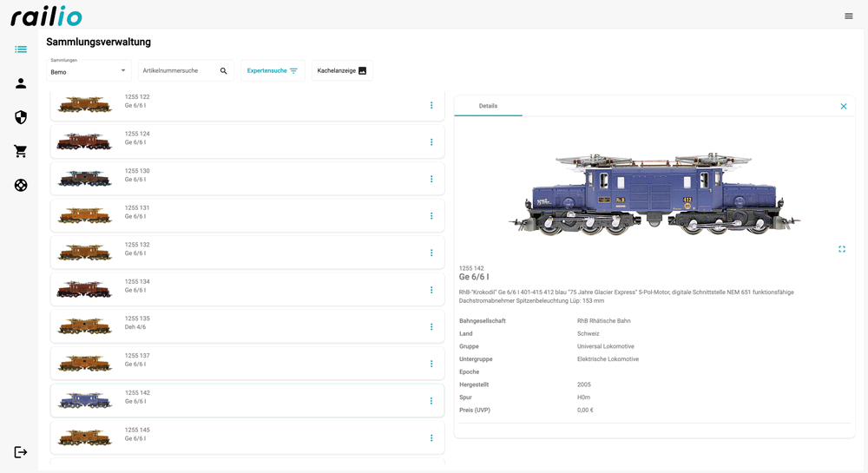Open options menu for item 1255 132

click(x=431, y=253)
